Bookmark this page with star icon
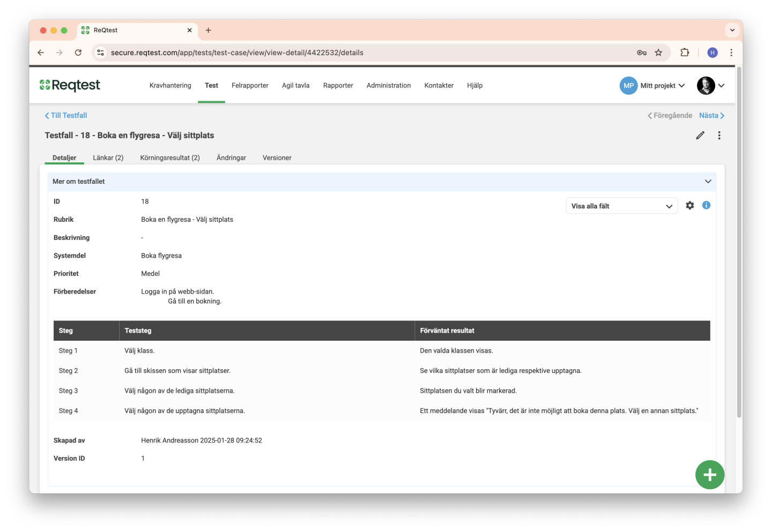The width and height of the screenshot is (772, 532). [658, 53]
